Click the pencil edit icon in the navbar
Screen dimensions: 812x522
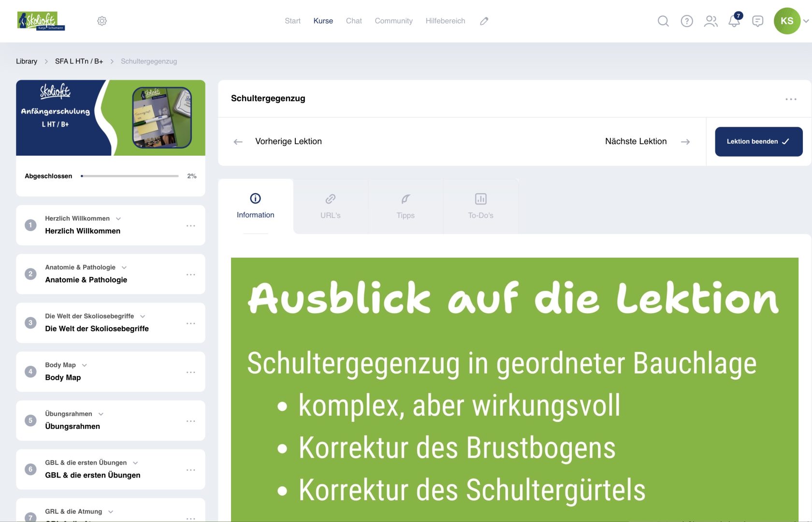[484, 21]
